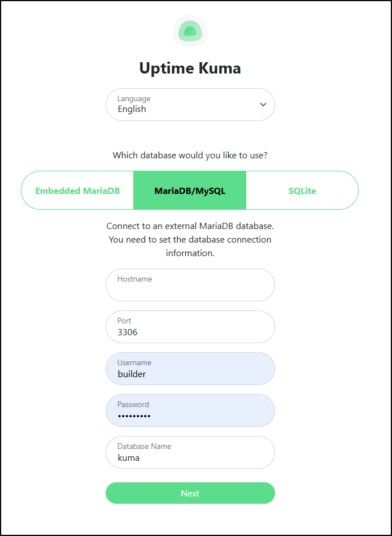The width and height of the screenshot is (392, 536).
Task: Submit the form with Next button
Action: tap(190, 493)
